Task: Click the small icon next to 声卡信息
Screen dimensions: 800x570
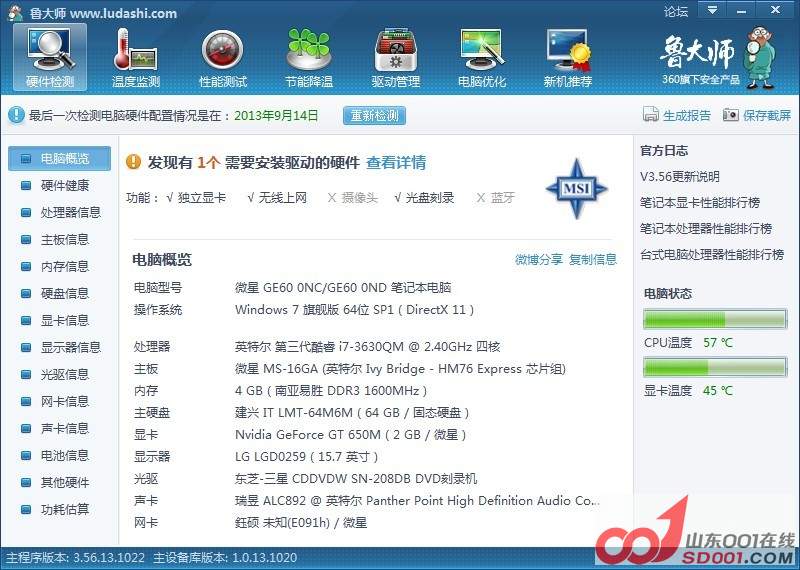Action: pyautogui.click(x=26, y=429)
